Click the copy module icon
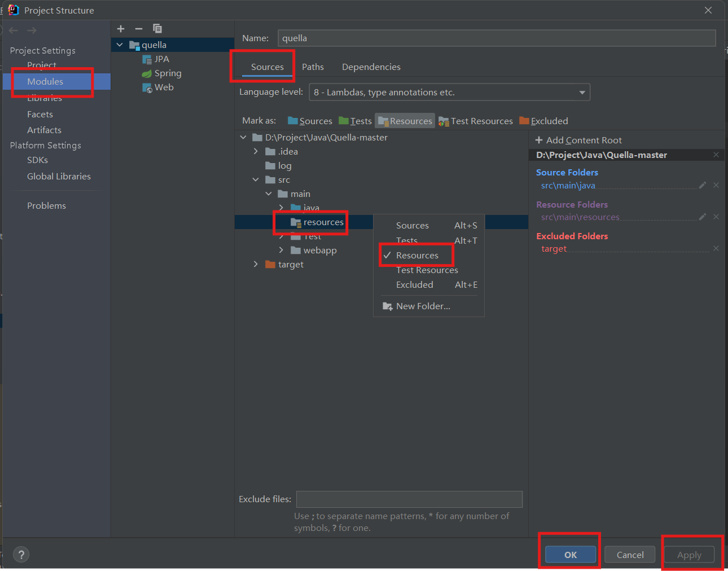728x571 pixels. (x=157, y=29)
